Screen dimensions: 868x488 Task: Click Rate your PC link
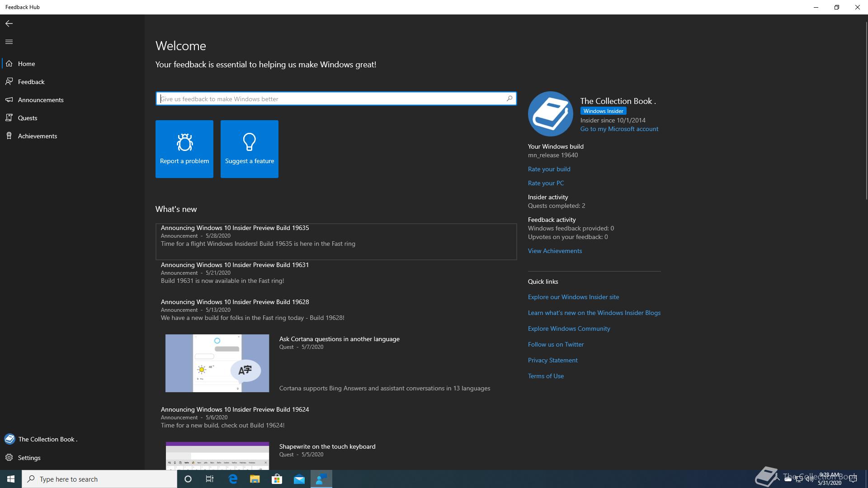point(546,183)
